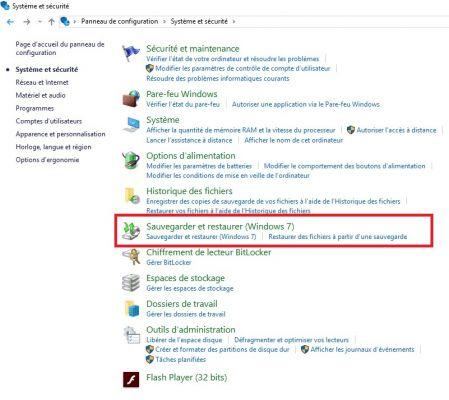449x400 pixels.
Task: Go forward with the right arrow button
Action: click(x=27, y=22)
